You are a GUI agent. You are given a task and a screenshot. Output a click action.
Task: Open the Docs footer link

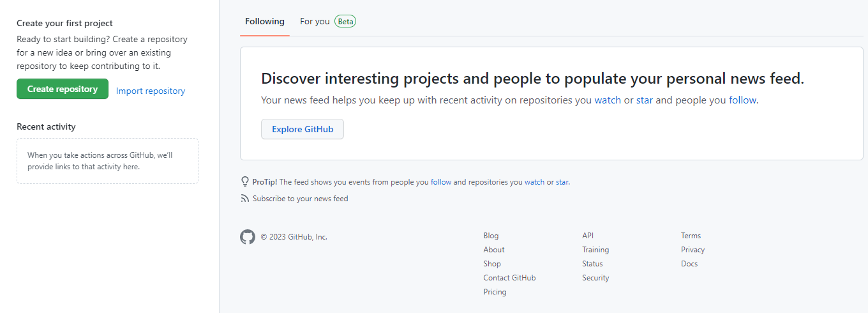[x=689, y=264]
